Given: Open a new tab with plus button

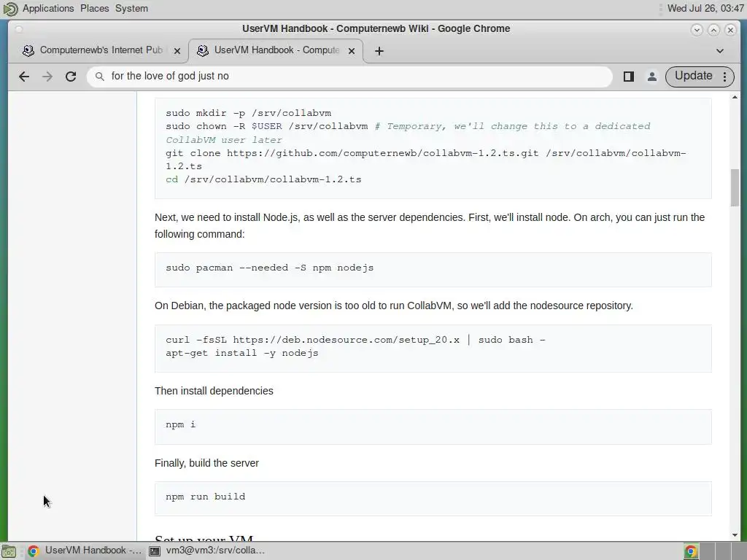Looking at the screenshot, I should 379,51.
